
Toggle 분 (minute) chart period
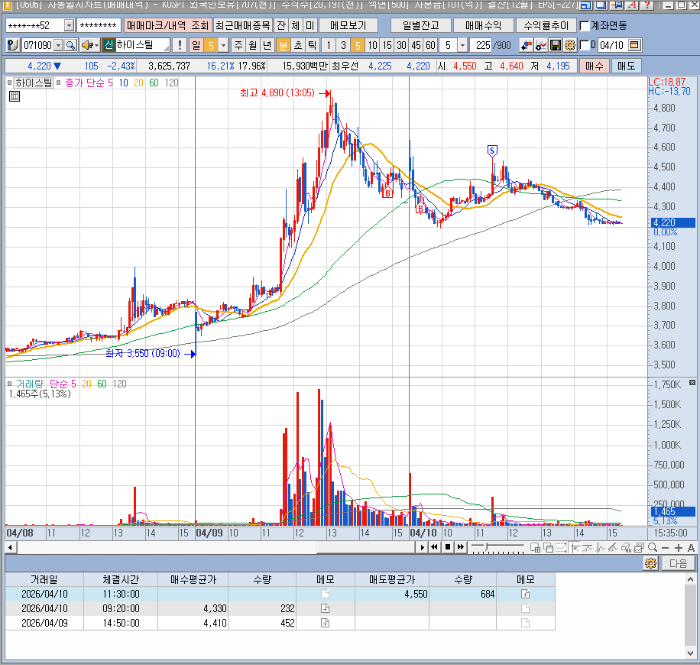[283, 45]
